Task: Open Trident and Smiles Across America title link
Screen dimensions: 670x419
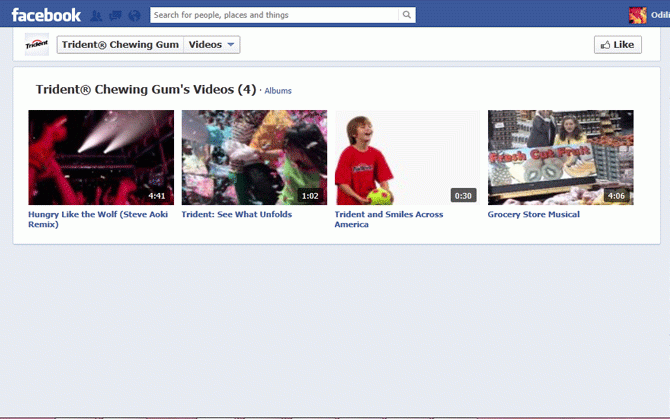Action: pyautogui.click(x=389, y=220)
